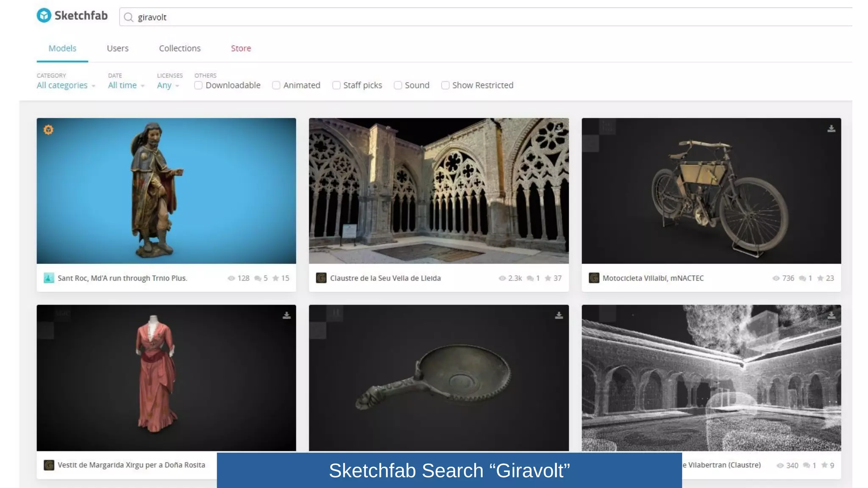Click the 2.3k views count
The width and height of the screenshot is (868, 488).
point(515,278)
